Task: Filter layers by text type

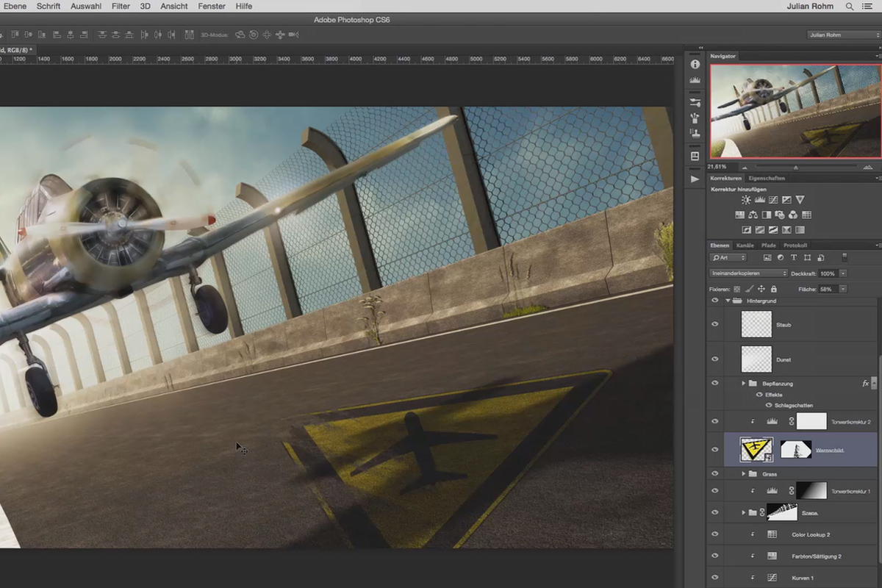Action: [x=794, y=257]
